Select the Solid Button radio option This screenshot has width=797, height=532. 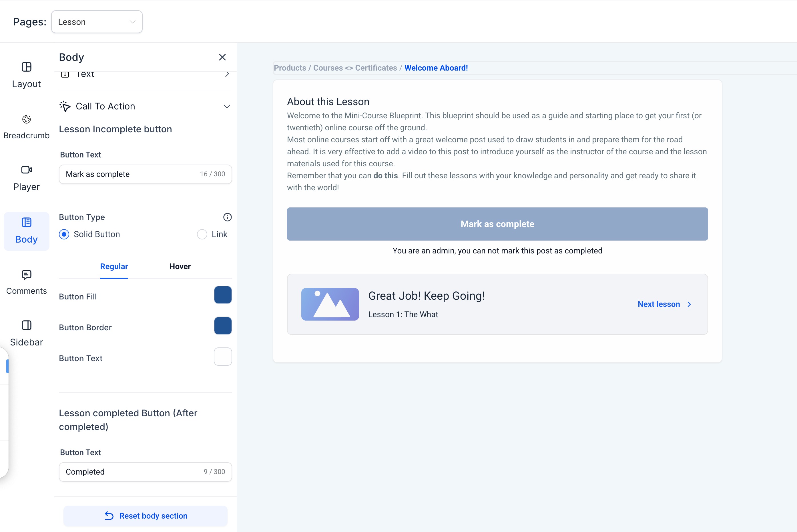[64, 235]
